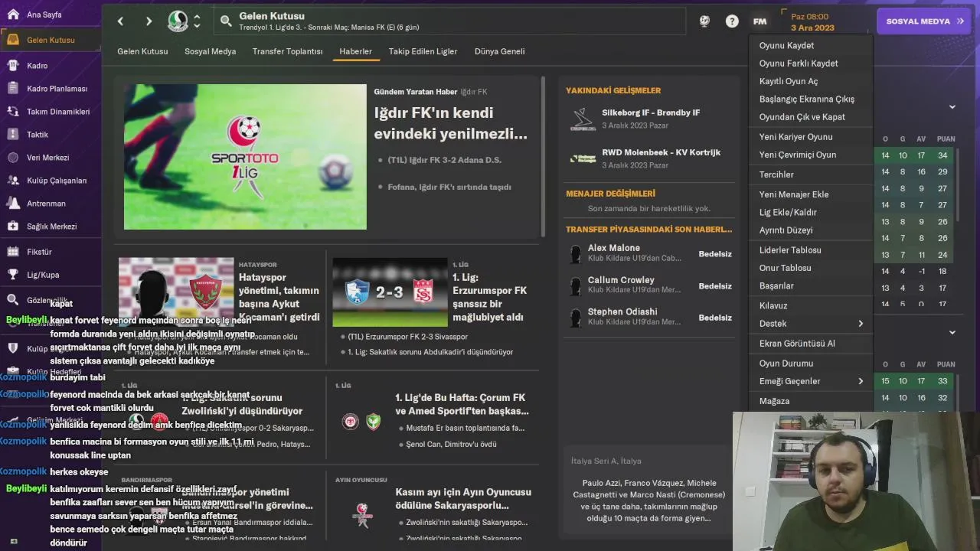Open Ayın Oyuncusu Kasım ayı story
Screen dimensions: 980x551
click(463, 498)
